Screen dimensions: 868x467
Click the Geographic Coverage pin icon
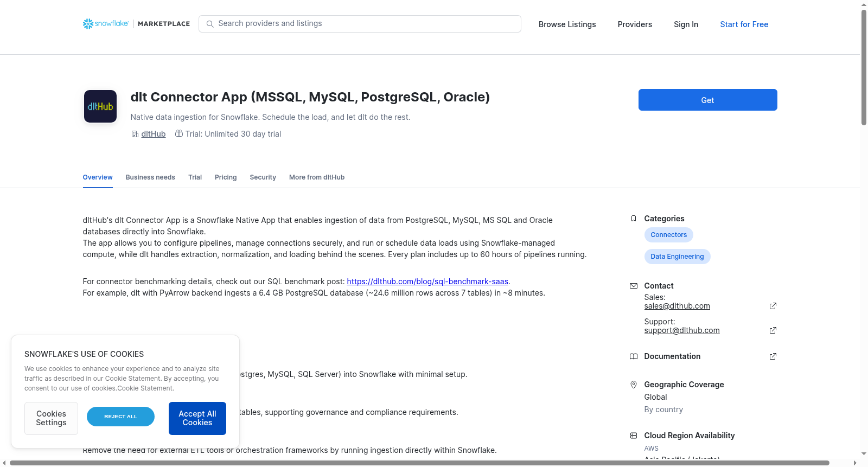[x=634, y=385]
